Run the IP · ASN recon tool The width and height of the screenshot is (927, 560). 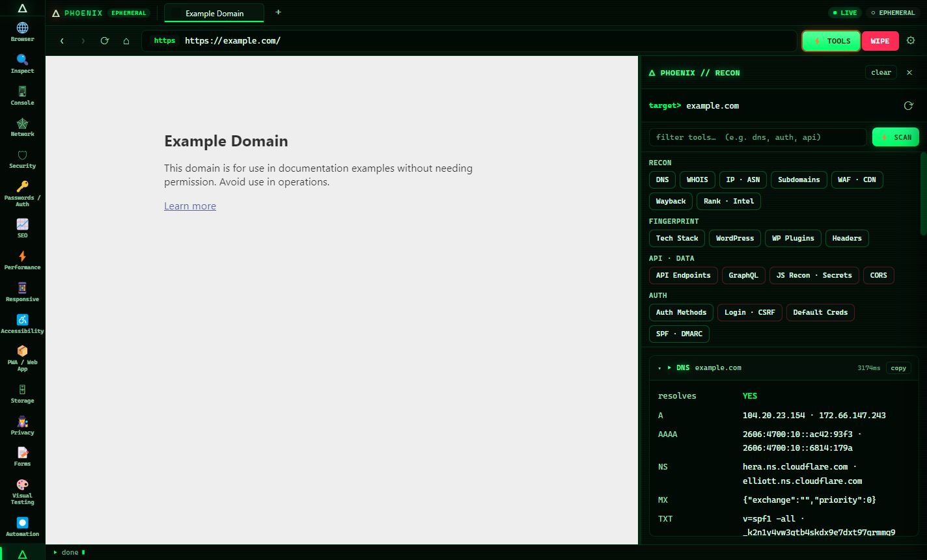(743, 180)
